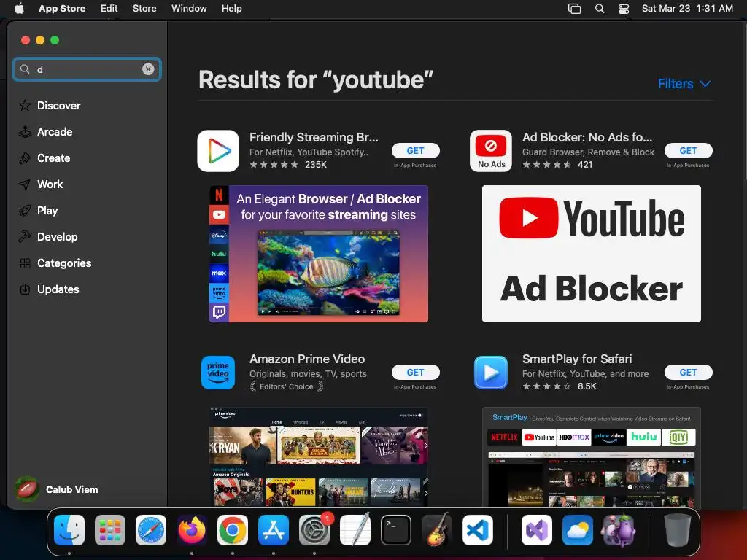Get the Friendly Streaming Browser app
This screenshot has height=560, width=747.
click(415, 150)
